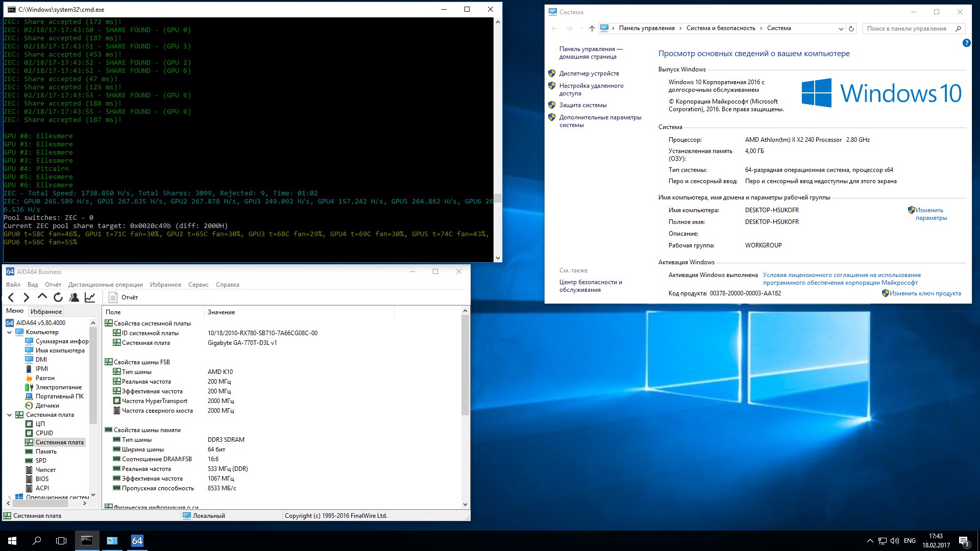Click AIDA64 Up level arrow icon

[x=42, y=297]
